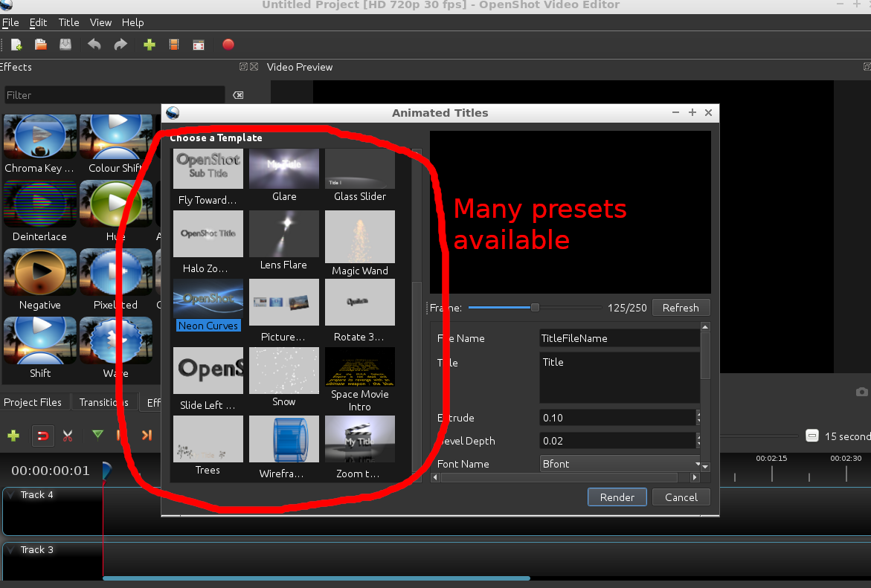
Task: Click the Title text area
Action: pyautogui.click(x=620, y=378)
